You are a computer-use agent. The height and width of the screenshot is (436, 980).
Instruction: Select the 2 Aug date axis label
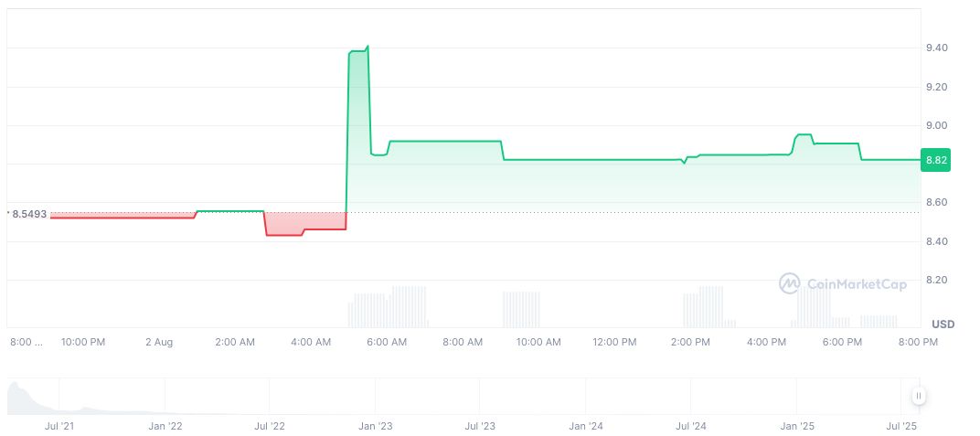point(159,342)
